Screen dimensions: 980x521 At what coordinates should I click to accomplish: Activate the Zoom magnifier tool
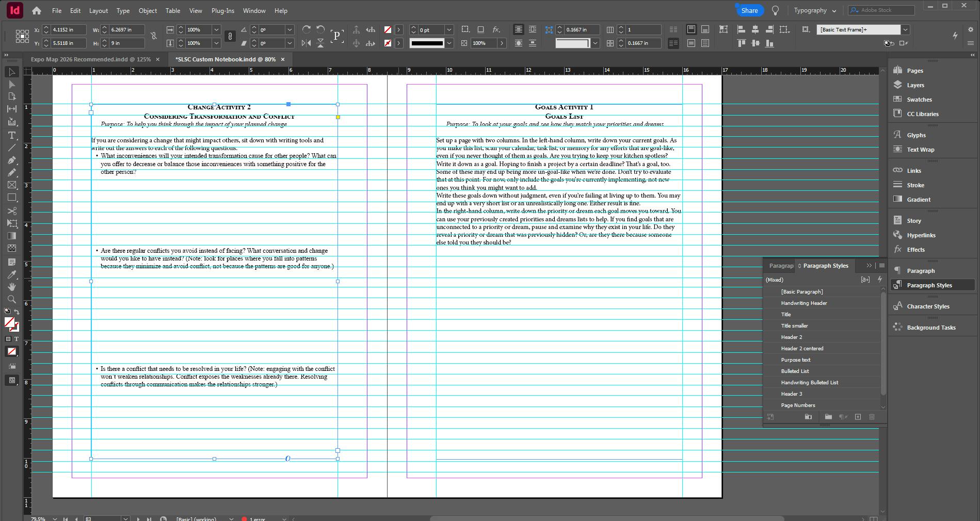(12, 299)
